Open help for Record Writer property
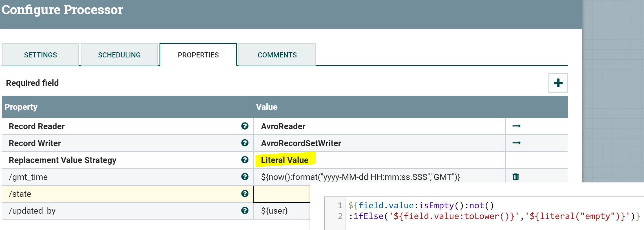 pos(245,143)
